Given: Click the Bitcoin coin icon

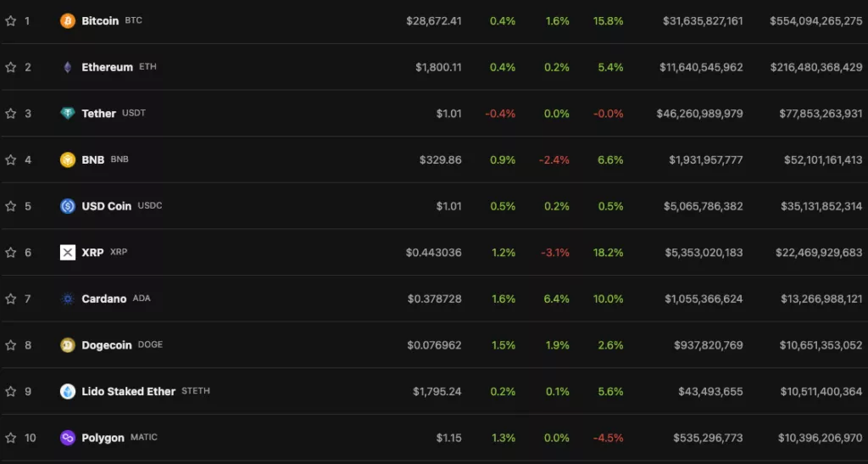Looking at the screenshot, I should click(68, 20).
